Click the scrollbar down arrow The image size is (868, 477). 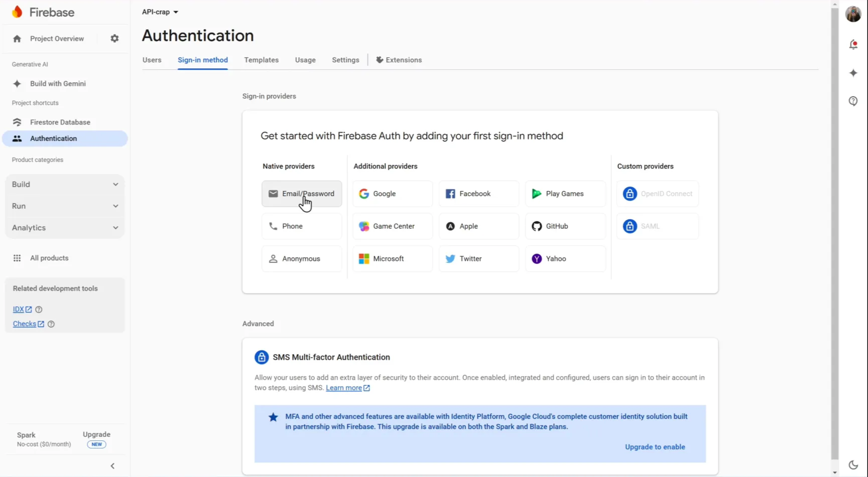[834, 472]
